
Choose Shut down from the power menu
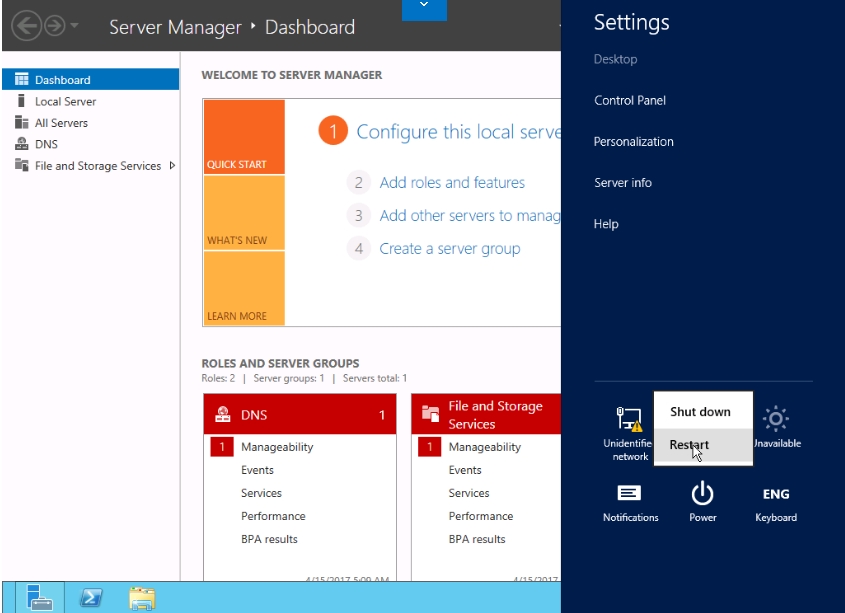tap(703, 411)
